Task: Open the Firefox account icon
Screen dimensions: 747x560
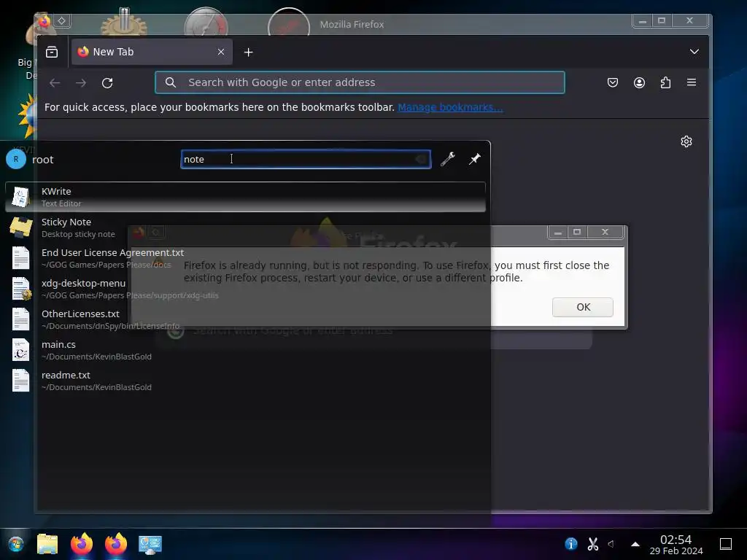Action: coord(639,83)
